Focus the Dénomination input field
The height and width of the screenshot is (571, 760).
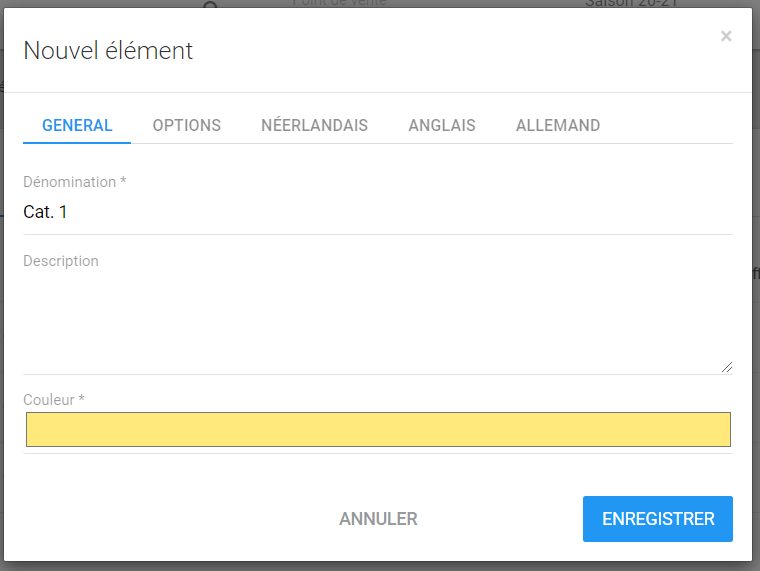(x=378, y=212)
